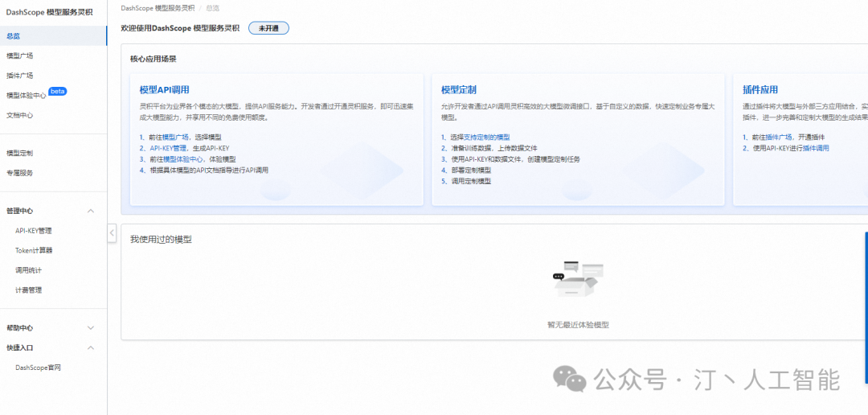This screenshot has height=415, width=868.
Task: Click the sidebar title DashScope 模型服务灵积
Action: (x=49, y=12)
